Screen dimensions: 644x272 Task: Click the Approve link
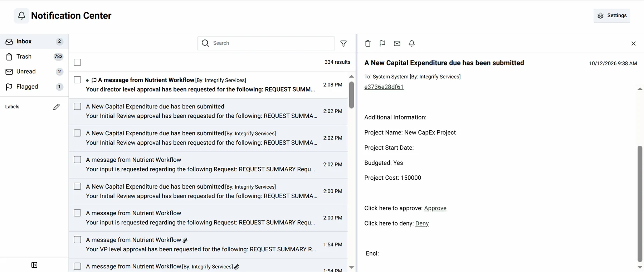[x=435, y=208]
